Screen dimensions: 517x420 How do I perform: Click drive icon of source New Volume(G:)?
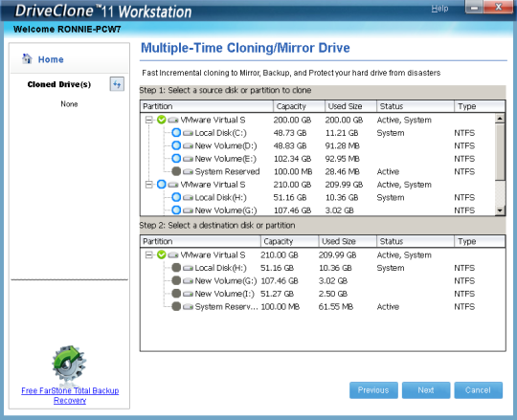pyautogui.click(x=188, y=210)
